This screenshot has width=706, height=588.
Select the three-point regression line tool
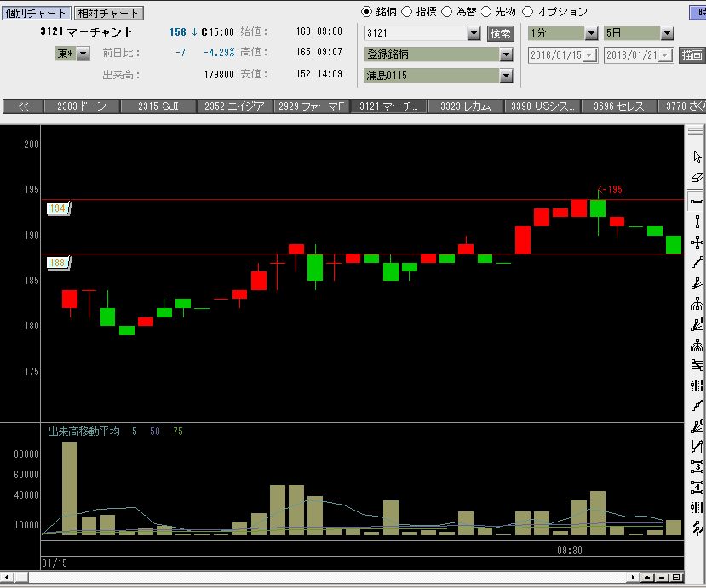pyautogui.click(x=697, y=406)
